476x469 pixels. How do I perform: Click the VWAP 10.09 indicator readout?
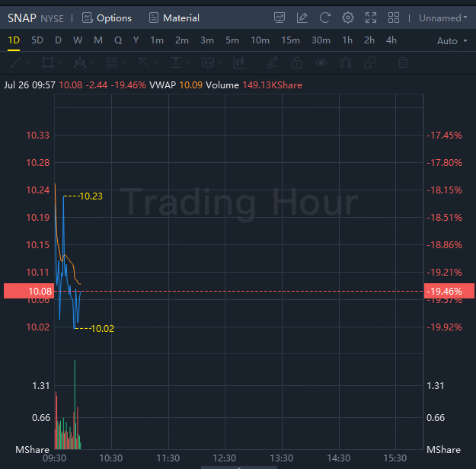[x=176, y=85]
